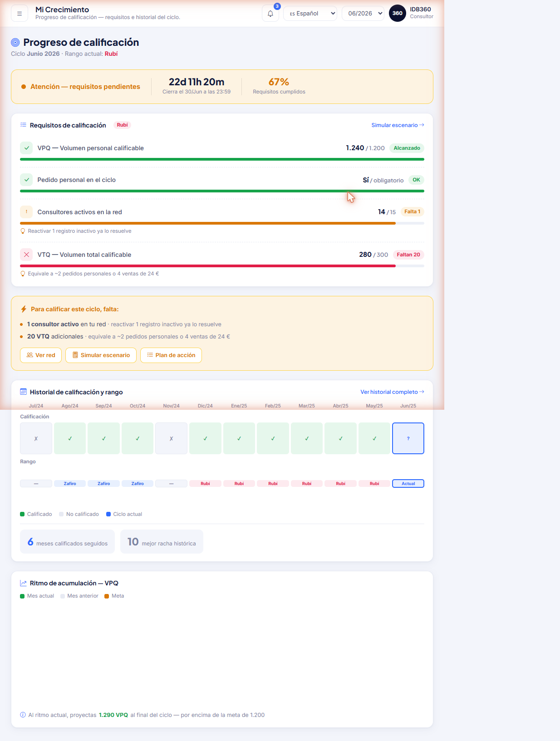Click the Falta 1 status badge
Image resolution: width=560 pixels, height=741 pixels.
[412, 211]
